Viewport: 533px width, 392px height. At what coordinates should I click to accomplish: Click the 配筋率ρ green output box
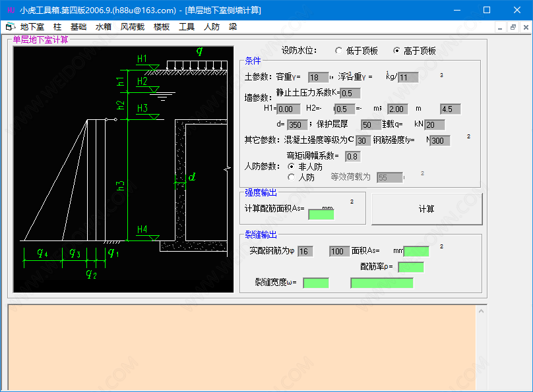pyautogui.click(x=411, y=267)
